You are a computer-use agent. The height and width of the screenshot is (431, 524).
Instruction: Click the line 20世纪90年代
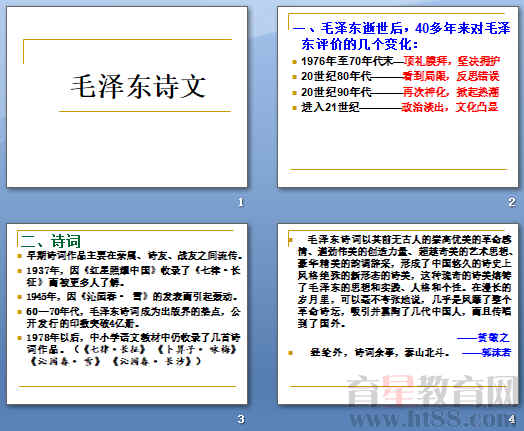400,92
